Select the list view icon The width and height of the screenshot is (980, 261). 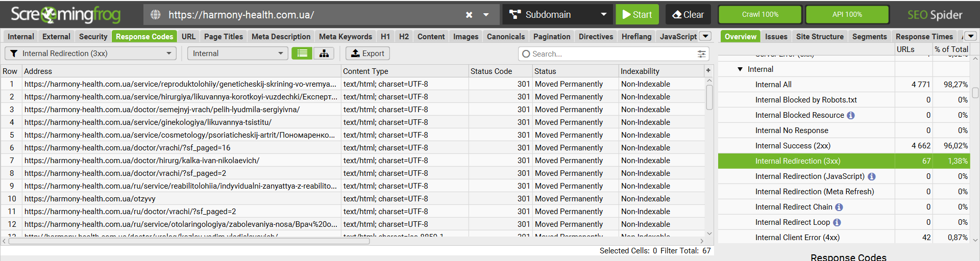(302, 54)
